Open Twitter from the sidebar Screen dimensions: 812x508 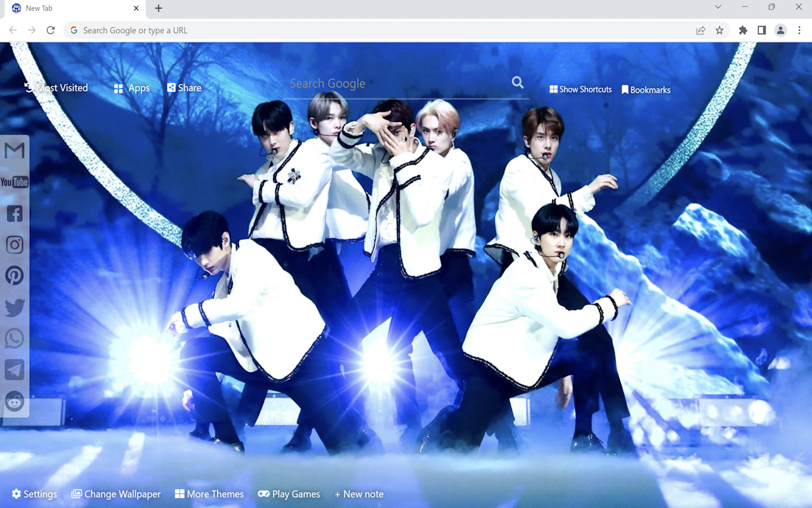[x=14, y=307]
